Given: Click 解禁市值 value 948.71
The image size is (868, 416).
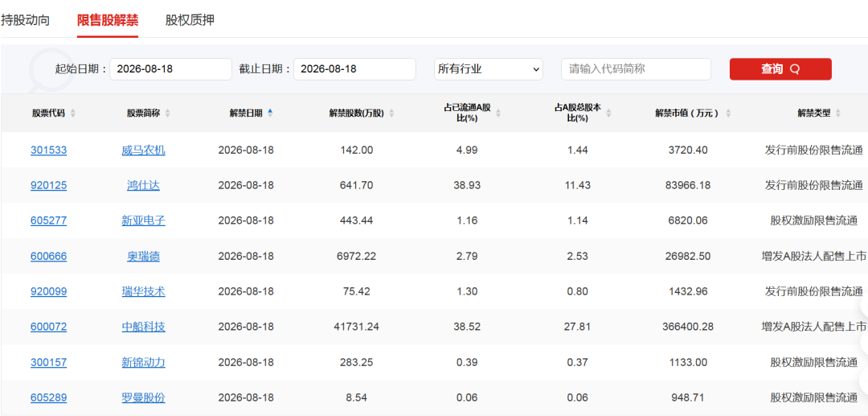Looking at the screenshot, I should [688, 397].
